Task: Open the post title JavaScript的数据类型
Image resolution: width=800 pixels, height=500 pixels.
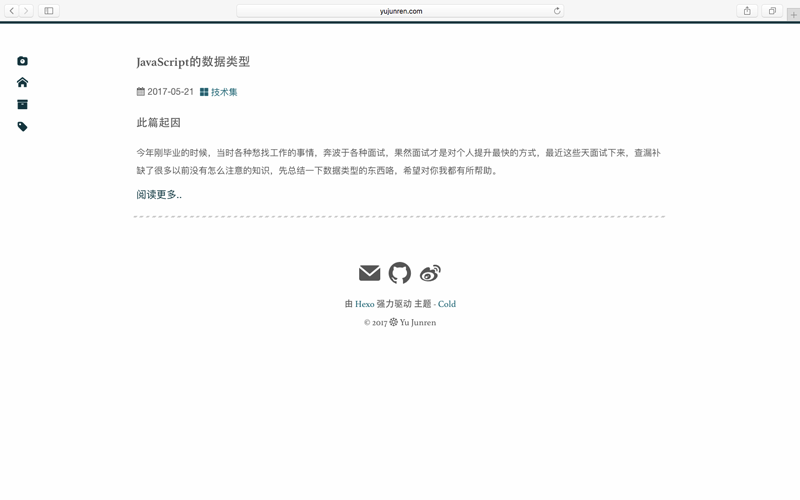Action: [193, 62]
